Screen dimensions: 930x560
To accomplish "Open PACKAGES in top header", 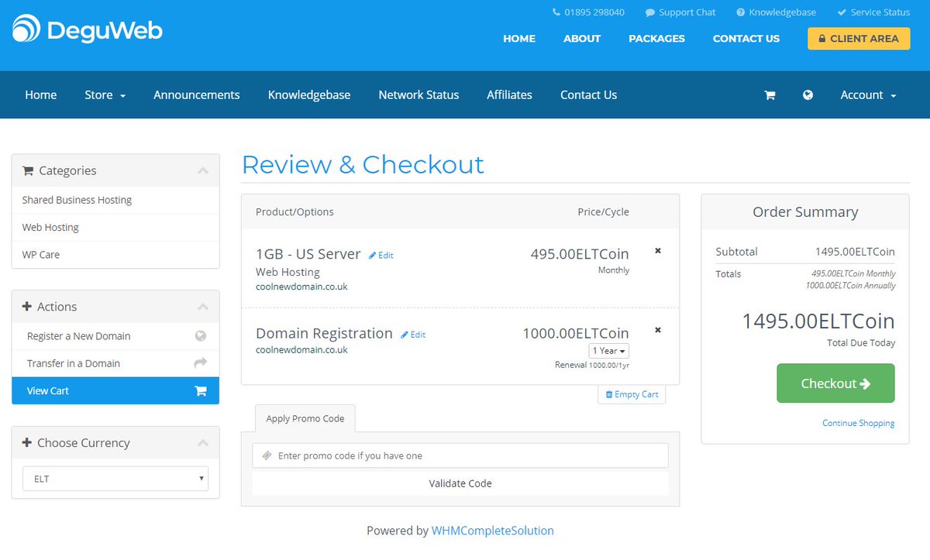I will [656, 39].
